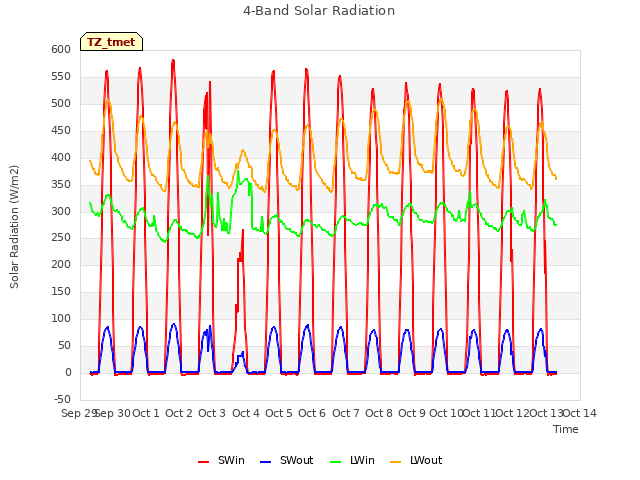Click the 450 y-axis tick label
Screen dimensions: 640x480
coord(61,130)
